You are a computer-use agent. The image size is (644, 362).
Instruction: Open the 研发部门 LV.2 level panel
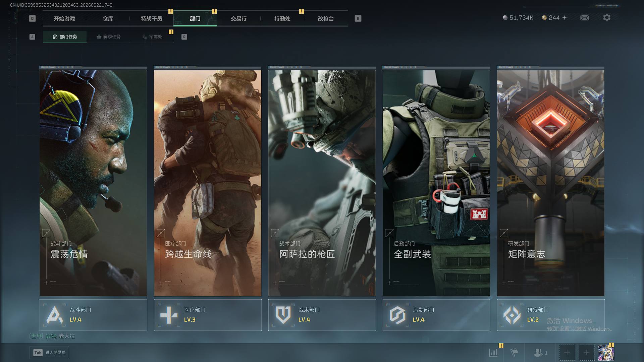[551, 315]
